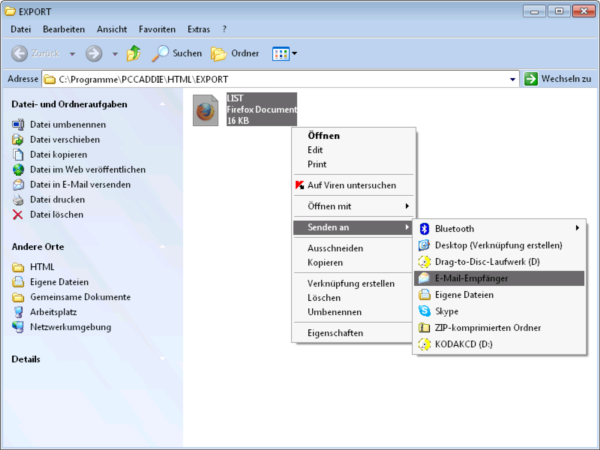This screenshot has width=600, height=450.
Task: Click the Wechseln zu button
Action: 558,79
